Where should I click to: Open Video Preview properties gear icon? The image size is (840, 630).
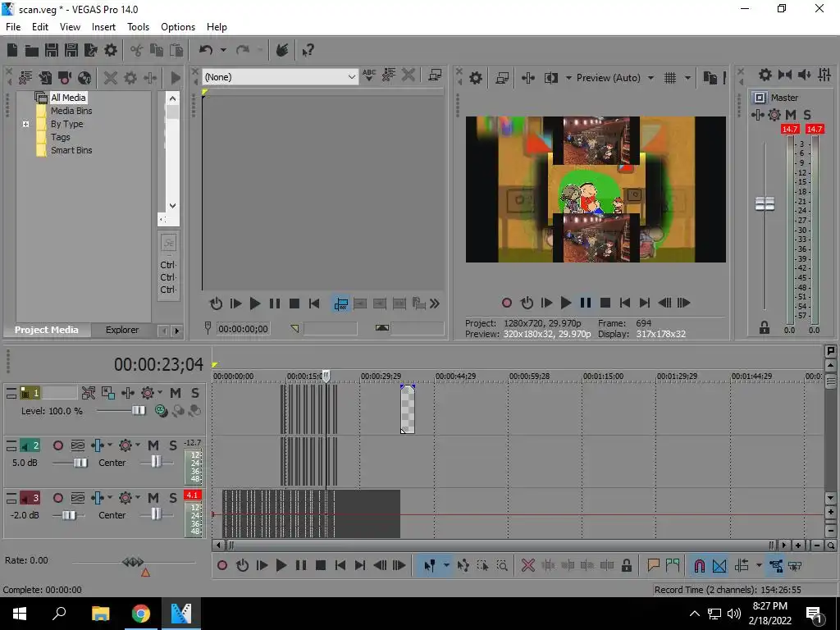[476, 78]
